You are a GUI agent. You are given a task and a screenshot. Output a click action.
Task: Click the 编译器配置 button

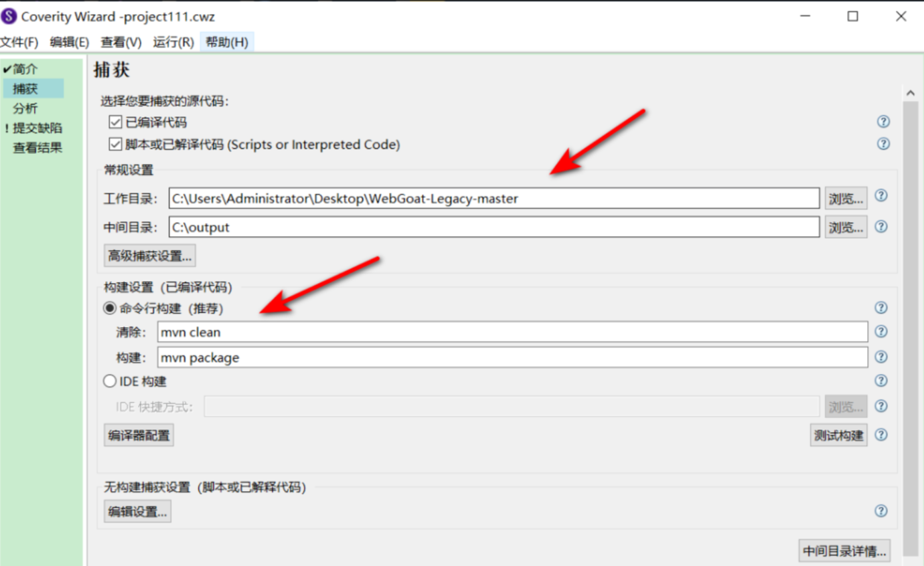coord(139,436)
